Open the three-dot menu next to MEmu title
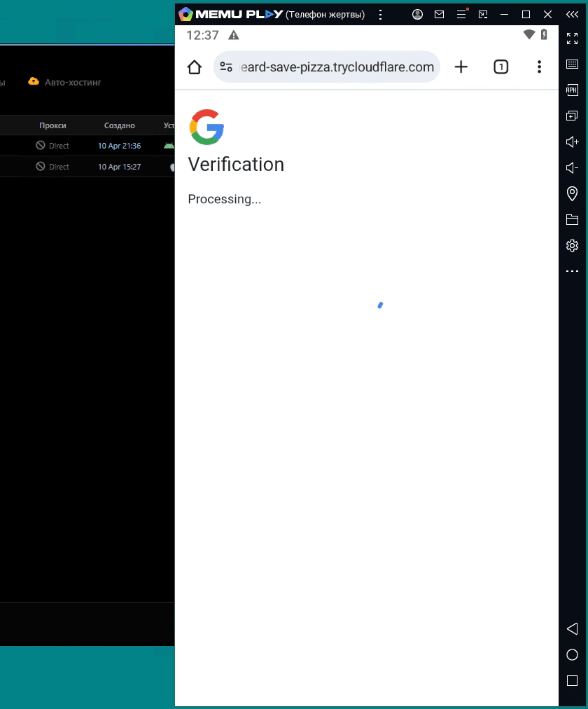This screenshot has height=709, width=588. 380,15
